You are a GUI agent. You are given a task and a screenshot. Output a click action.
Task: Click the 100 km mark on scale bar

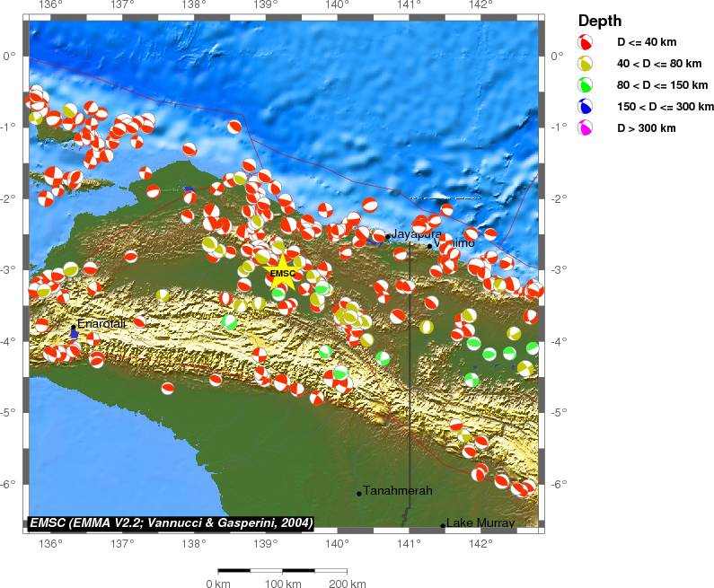coord(283,584)
